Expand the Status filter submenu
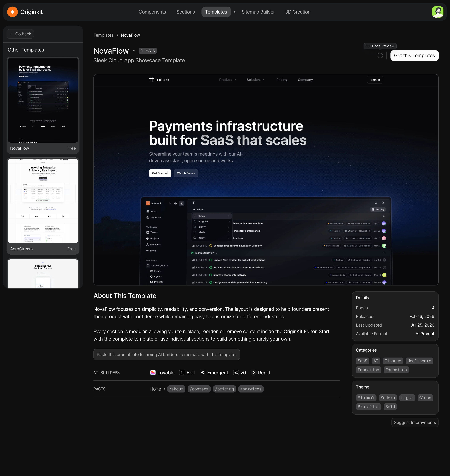 click(x=212, y=216)
